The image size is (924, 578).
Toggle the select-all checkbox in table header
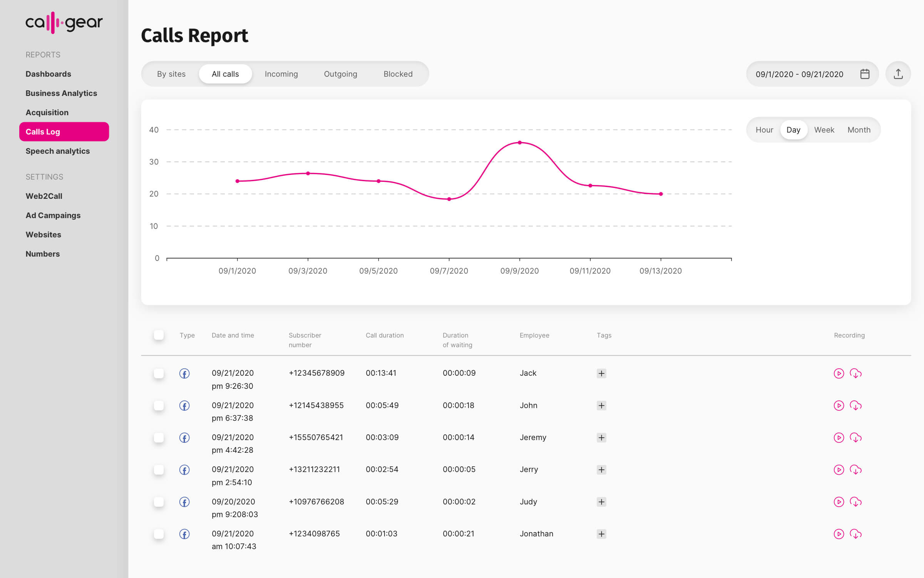click(159, 335)
